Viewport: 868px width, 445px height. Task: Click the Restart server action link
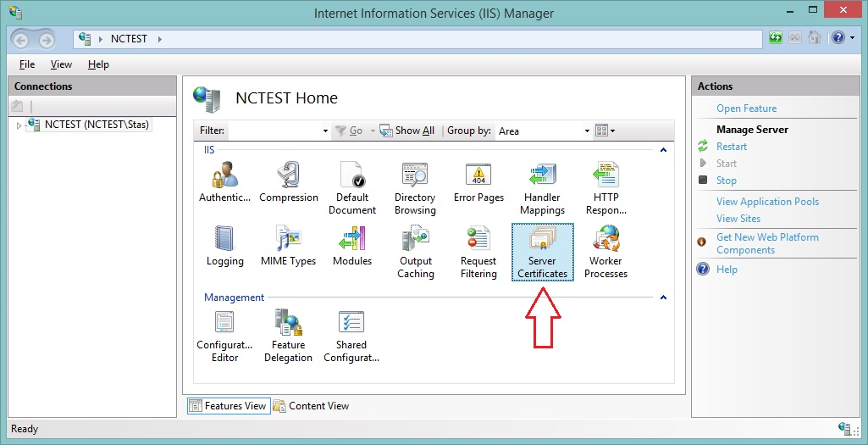[x=731, y=147]
